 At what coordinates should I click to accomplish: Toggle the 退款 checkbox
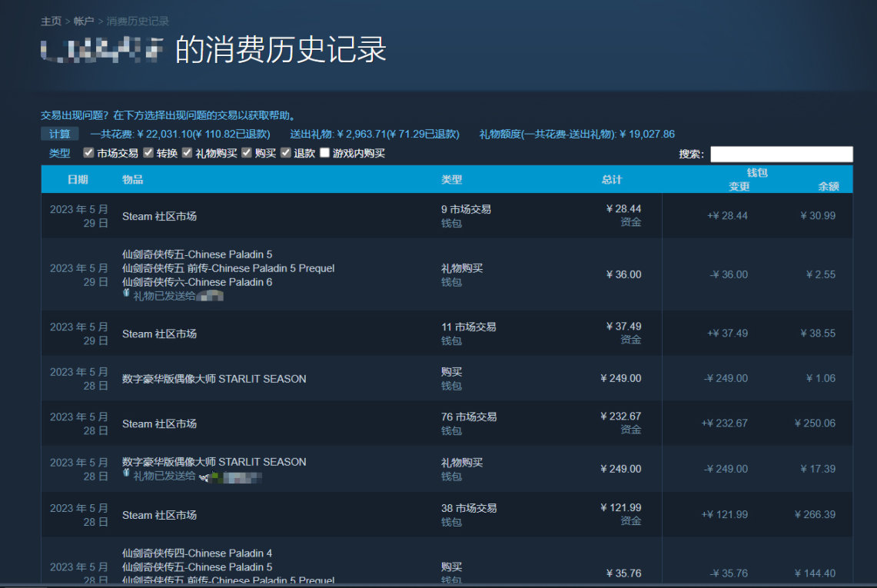click(285, 153)
